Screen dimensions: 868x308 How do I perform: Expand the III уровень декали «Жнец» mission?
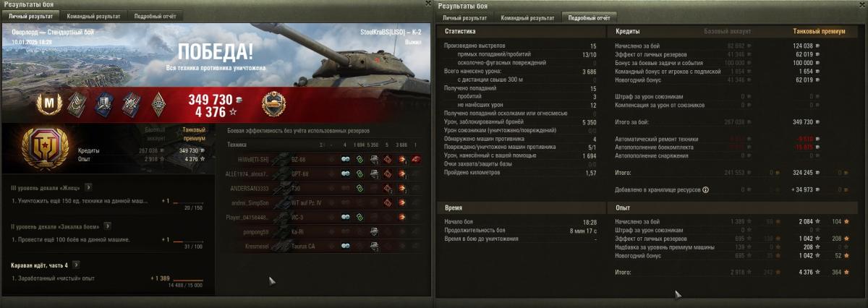(88, 187)
